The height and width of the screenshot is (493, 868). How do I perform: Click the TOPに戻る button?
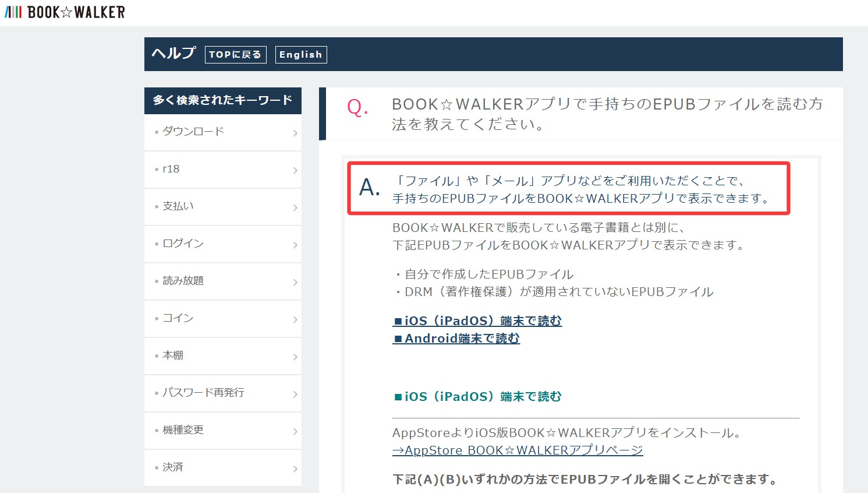coord(235,55)
